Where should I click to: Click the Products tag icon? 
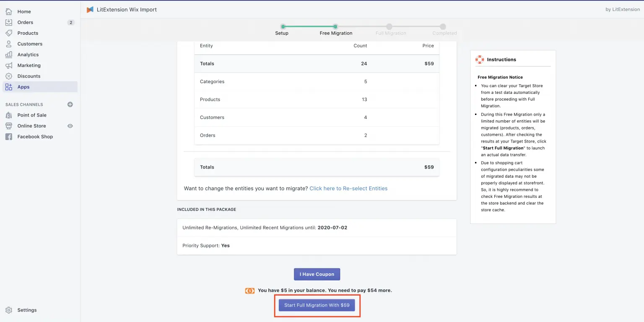9,33
